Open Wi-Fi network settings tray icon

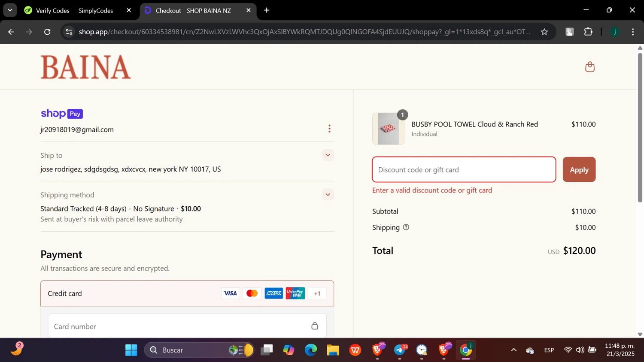568,350
